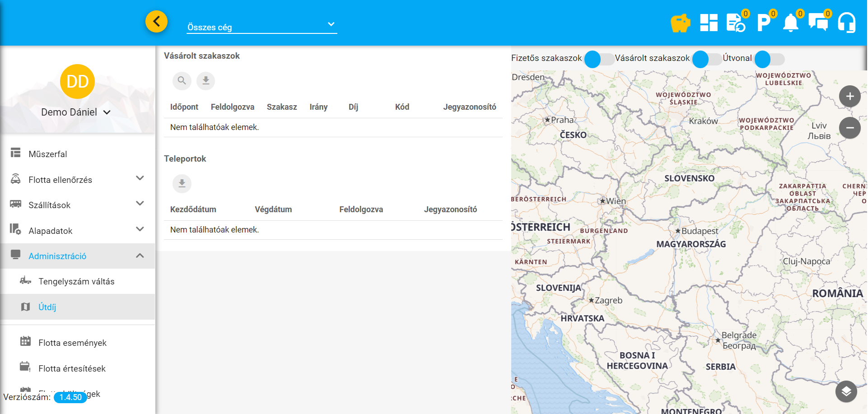Download the Teleportok table
Image resolution: width=868 pixels, height=414 pixels.
[x=182, y=183]
